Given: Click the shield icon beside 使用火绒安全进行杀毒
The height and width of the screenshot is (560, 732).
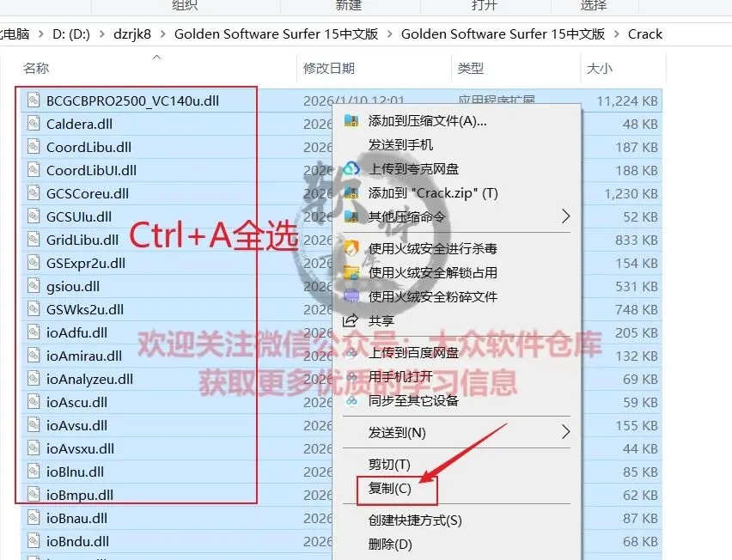Looking at the screenshot, I should 351,248.
